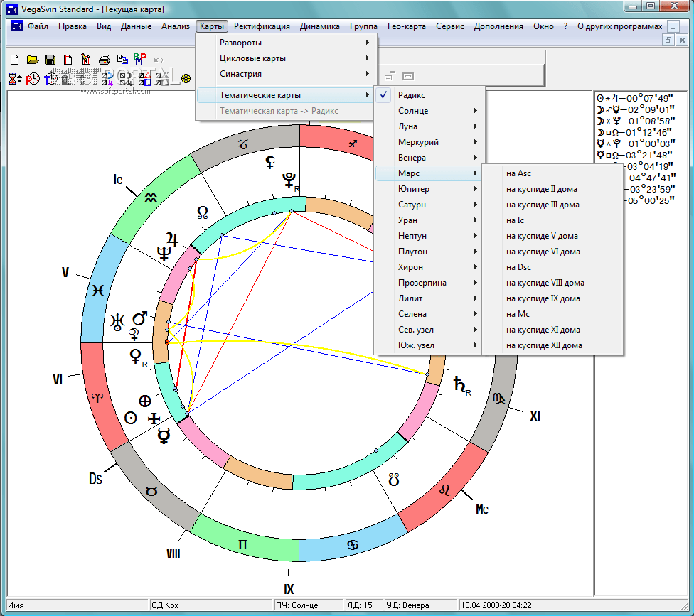The height and width of the screenshot is (616, 694).
Task: Expand the Селена submenu
Action: (429, 313)
